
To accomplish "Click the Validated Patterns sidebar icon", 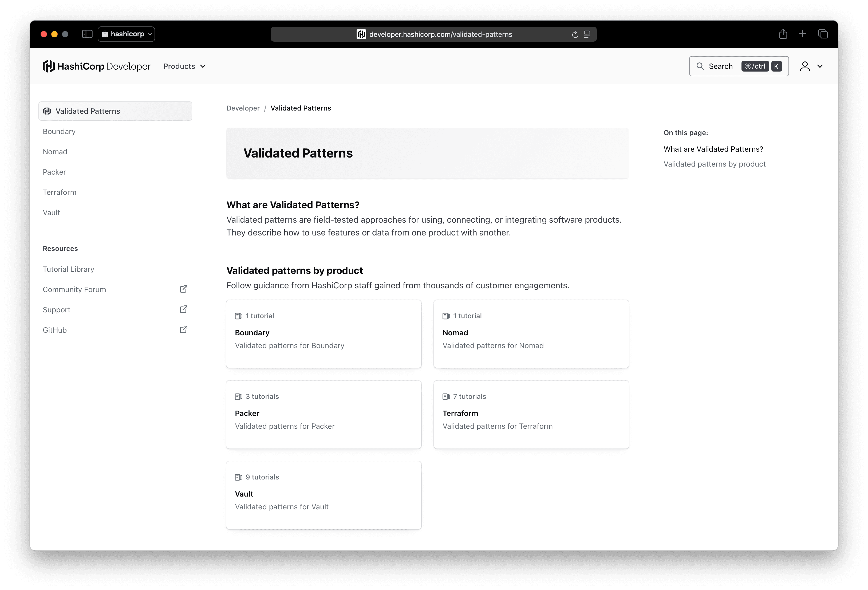I will click(x=47, y=111).
